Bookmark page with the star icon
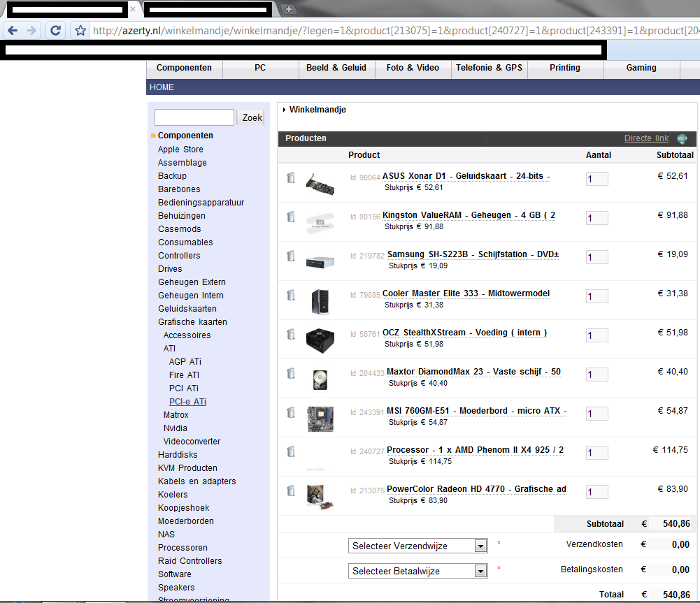 point(80,30)
